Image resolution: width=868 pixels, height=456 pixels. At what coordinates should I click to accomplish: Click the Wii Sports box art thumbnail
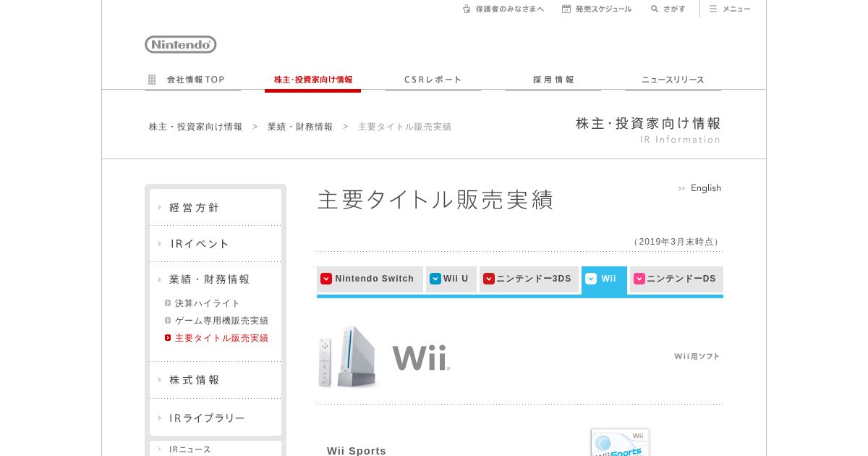click(x=621, y=442)
